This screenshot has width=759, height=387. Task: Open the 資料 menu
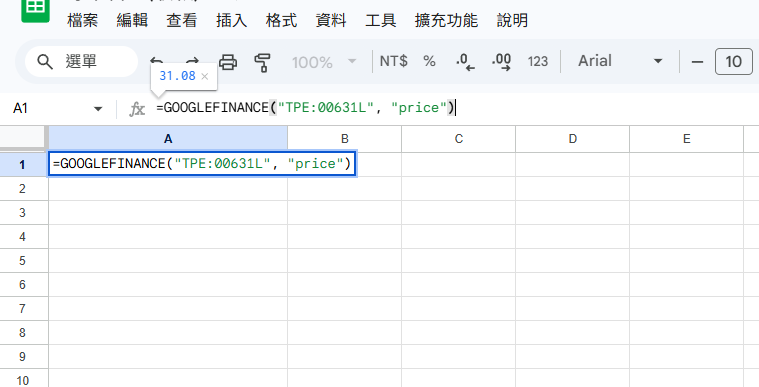[331, 20]
